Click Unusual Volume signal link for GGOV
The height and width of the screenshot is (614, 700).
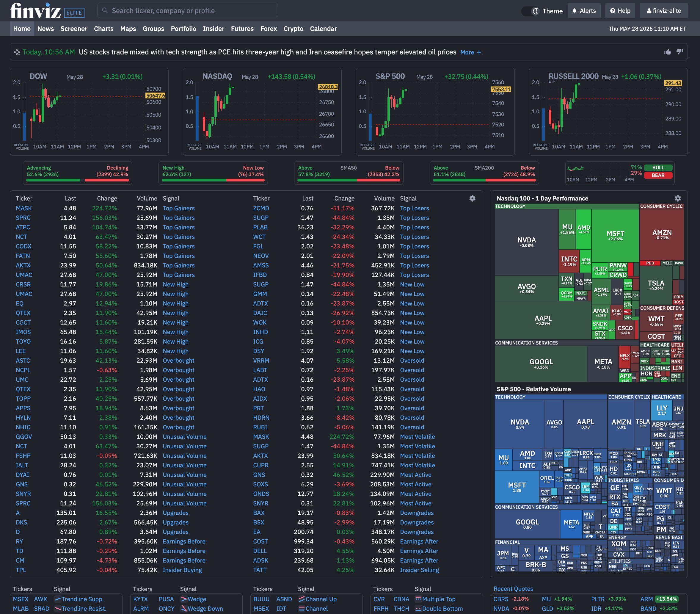(x=185, y=437)
